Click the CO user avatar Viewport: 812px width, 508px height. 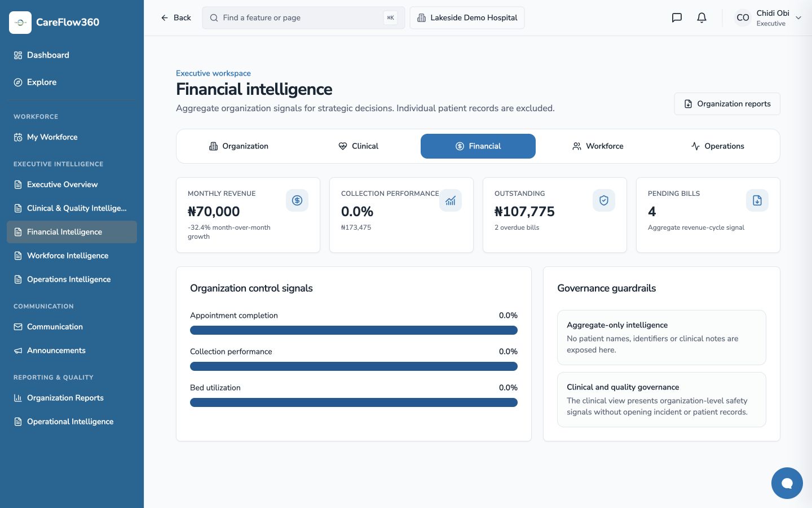pos(743,17)
